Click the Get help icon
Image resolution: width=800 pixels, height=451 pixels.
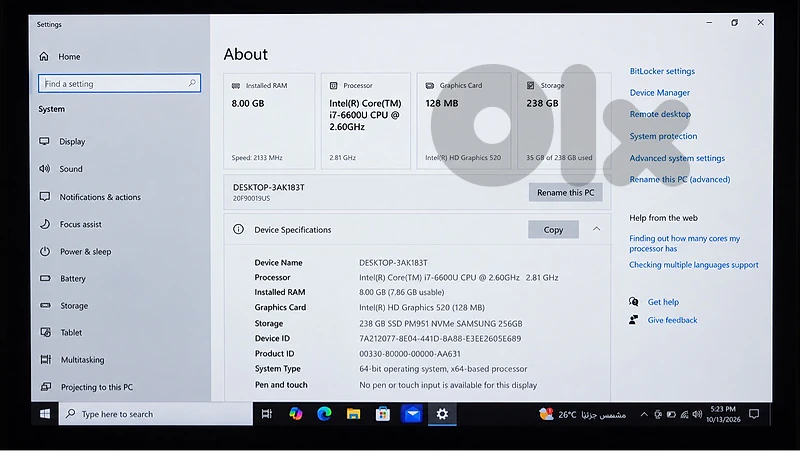(x=634, y=302)
